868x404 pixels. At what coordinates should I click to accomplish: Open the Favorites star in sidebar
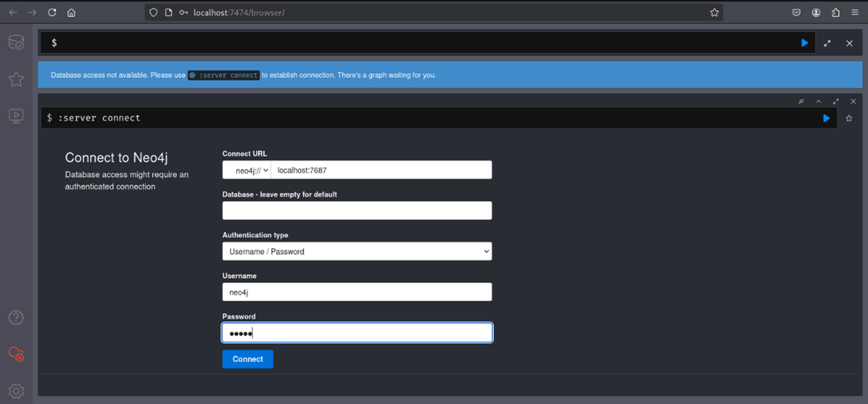tap(16, 79)
